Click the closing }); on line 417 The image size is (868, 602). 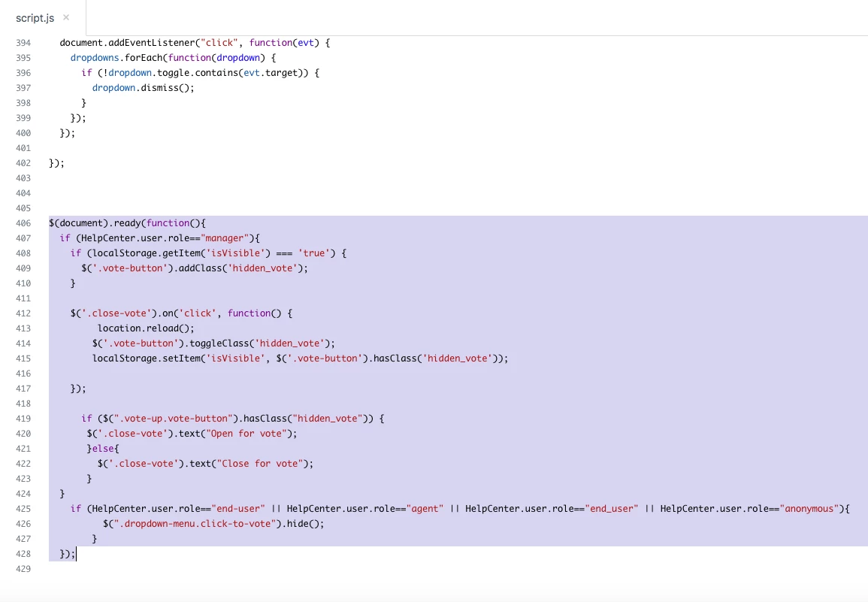78,389
